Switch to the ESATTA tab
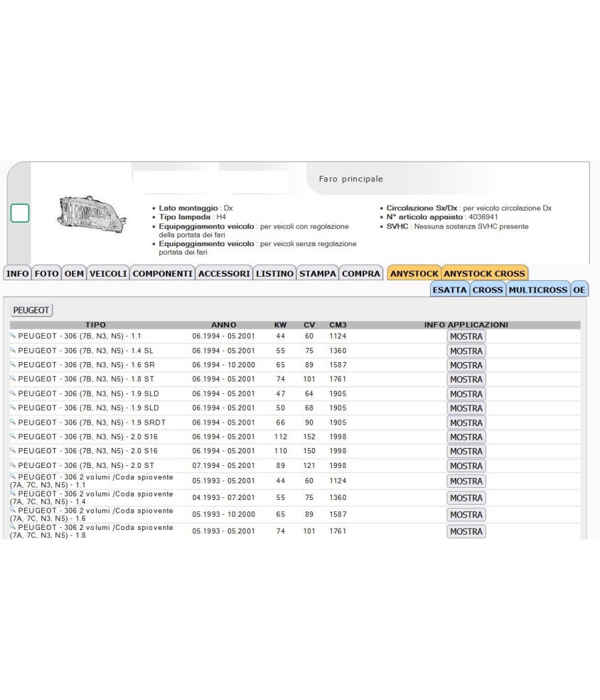Image resolution: width=600 pixels, height=700 pixels. (x=449, y=289)
